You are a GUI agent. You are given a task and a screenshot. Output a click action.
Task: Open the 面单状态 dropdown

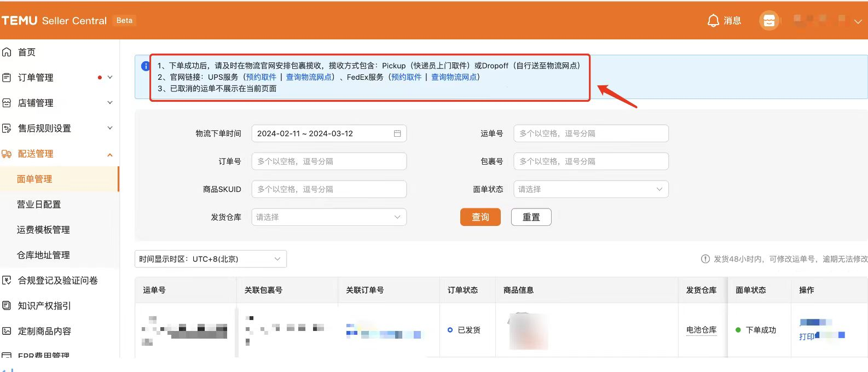click(591, 189)
